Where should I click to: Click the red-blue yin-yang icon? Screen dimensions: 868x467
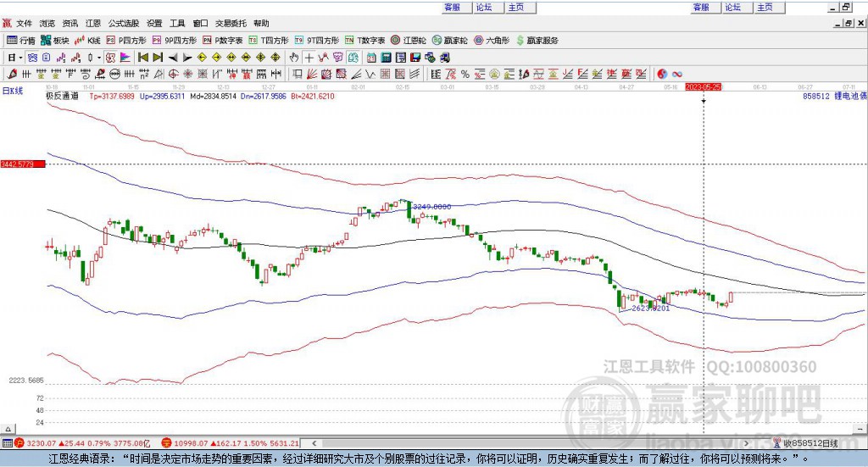(662, 74)
